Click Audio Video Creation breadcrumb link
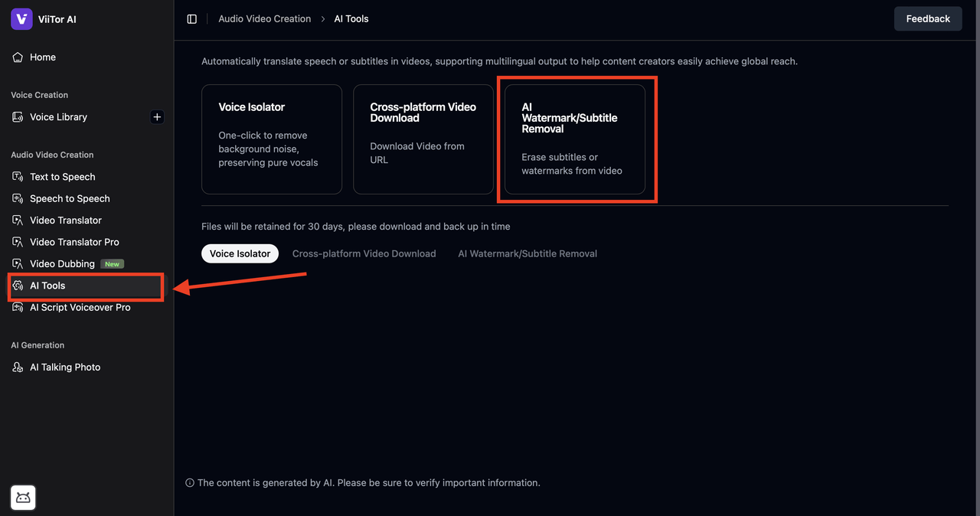This screenshot has width=980, height=516. [x=264, y=19]
